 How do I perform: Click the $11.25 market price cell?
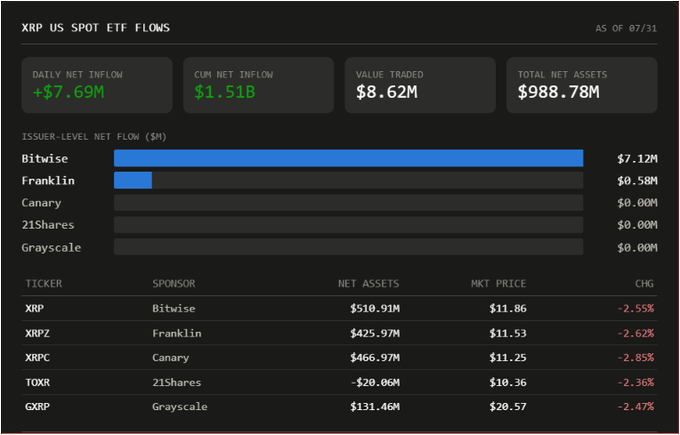coord(508,357)
